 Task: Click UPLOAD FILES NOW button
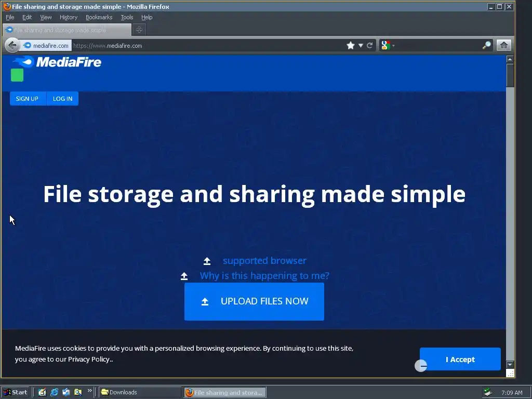254,301
